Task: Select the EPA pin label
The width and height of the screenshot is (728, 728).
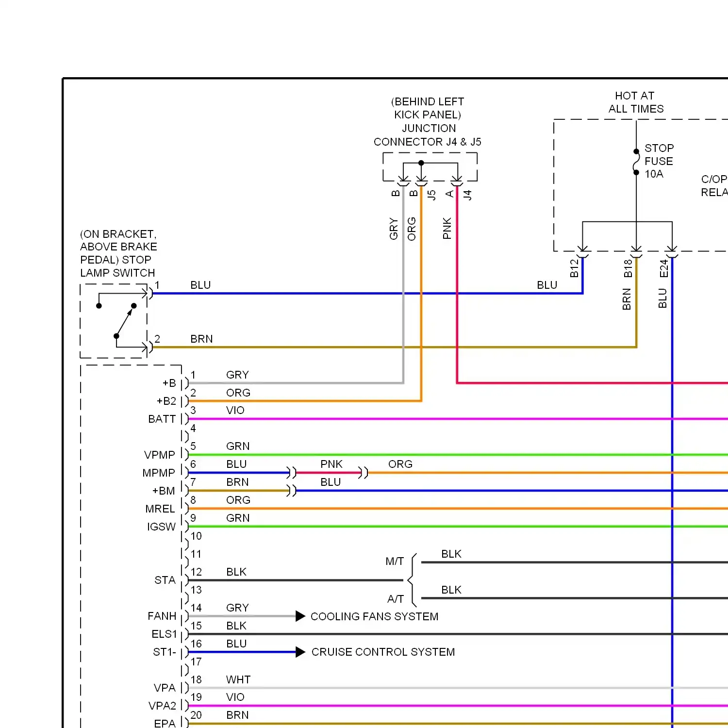Action: point(165,724)
